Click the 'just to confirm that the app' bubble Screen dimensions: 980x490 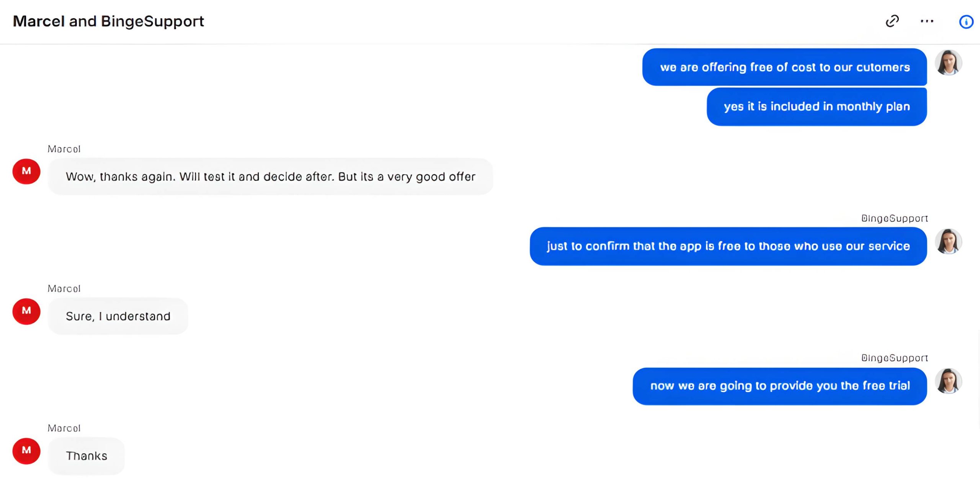point(728,246)
